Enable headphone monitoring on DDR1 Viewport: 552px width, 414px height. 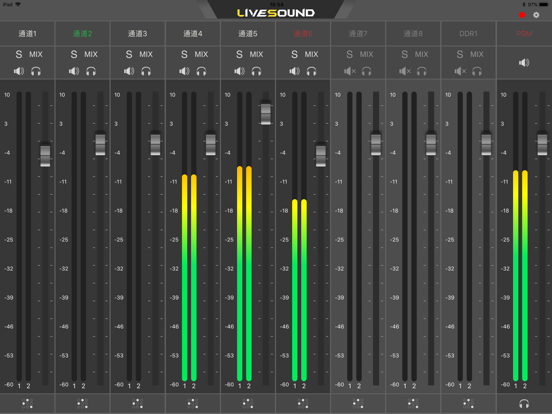(477, 71)
